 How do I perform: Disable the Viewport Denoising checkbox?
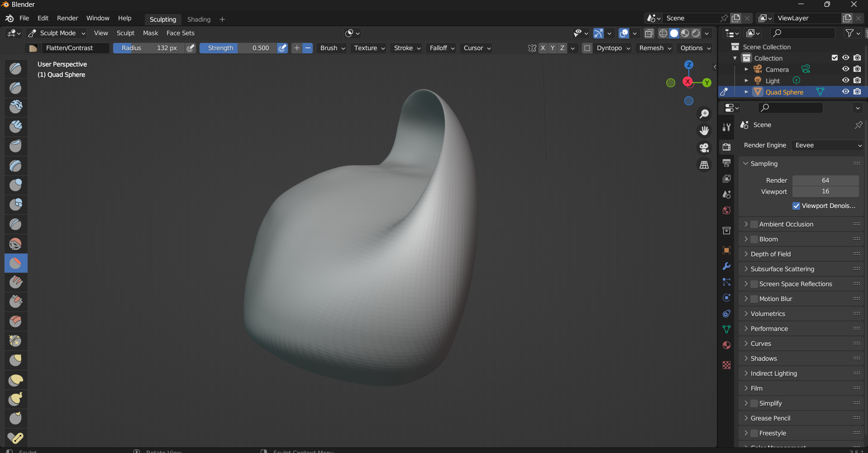click(x=796, y=206)
